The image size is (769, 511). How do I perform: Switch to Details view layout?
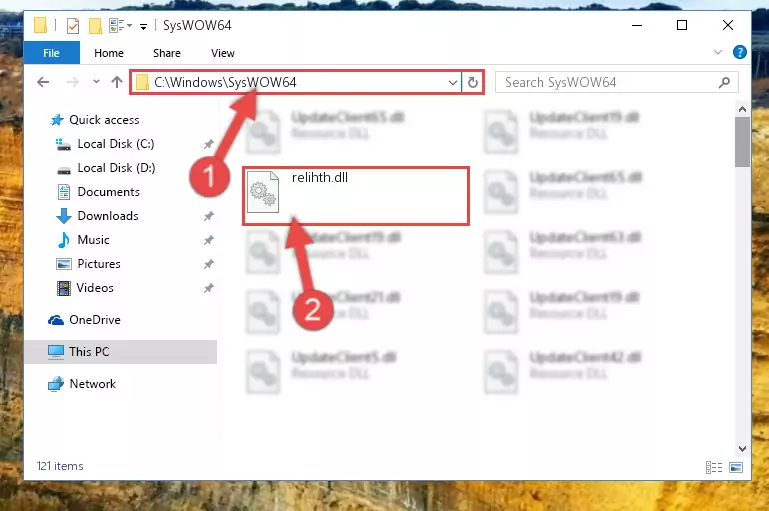click(x=714, y=467)
